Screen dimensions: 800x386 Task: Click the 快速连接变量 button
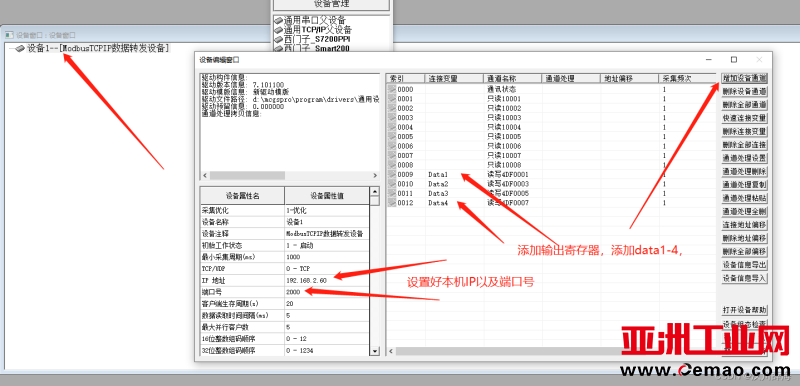744,118
